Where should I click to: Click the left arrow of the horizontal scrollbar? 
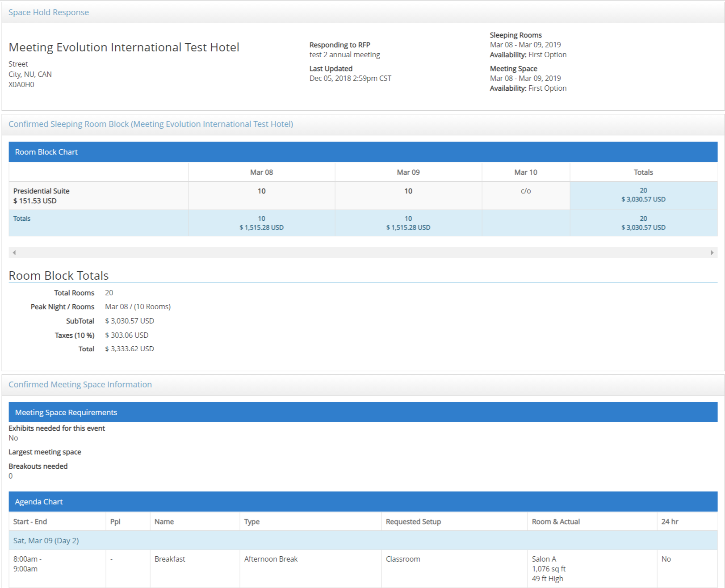pos(14,253)
